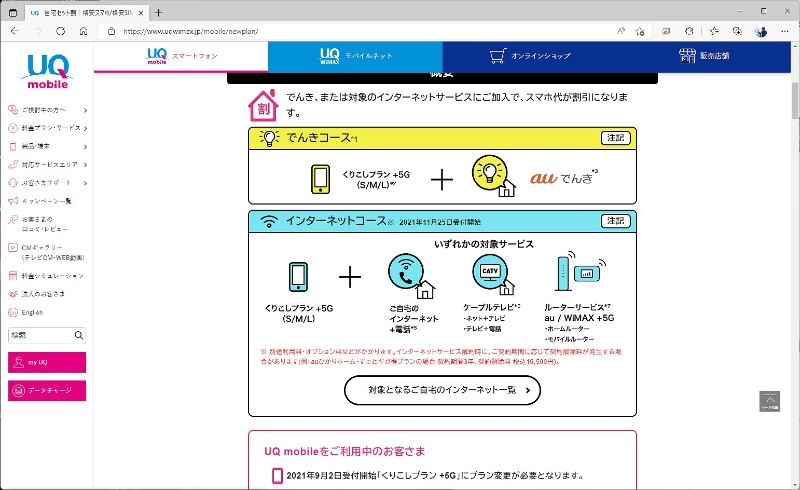Open the 料金シミュレーション link text

[x=53, y=276]
